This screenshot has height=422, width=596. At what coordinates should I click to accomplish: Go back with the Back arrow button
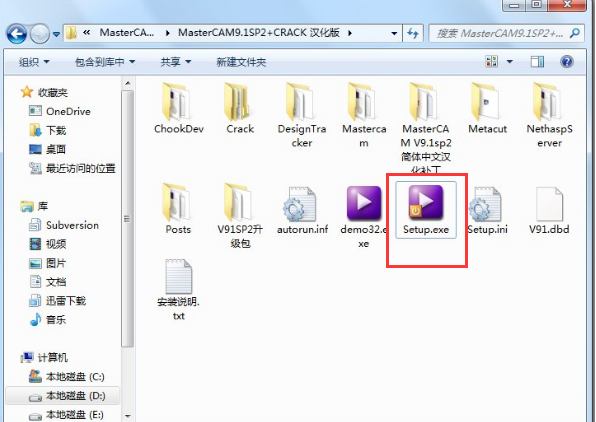[17, 34]
